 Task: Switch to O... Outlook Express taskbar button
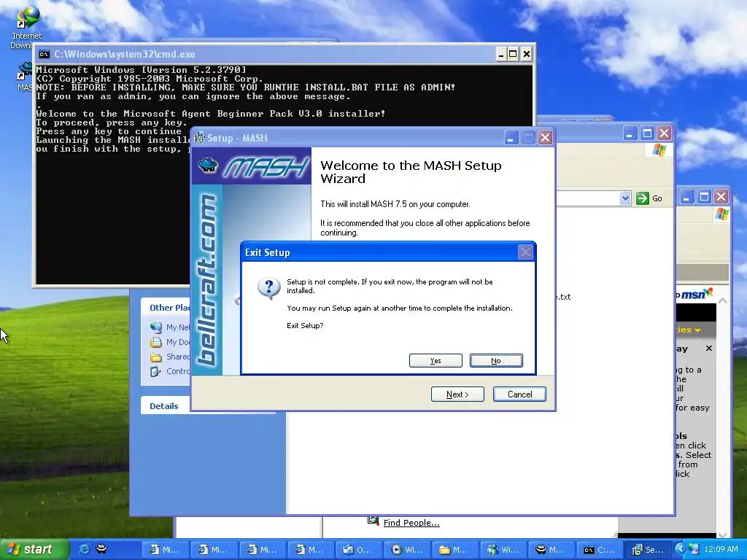point(357,550)
